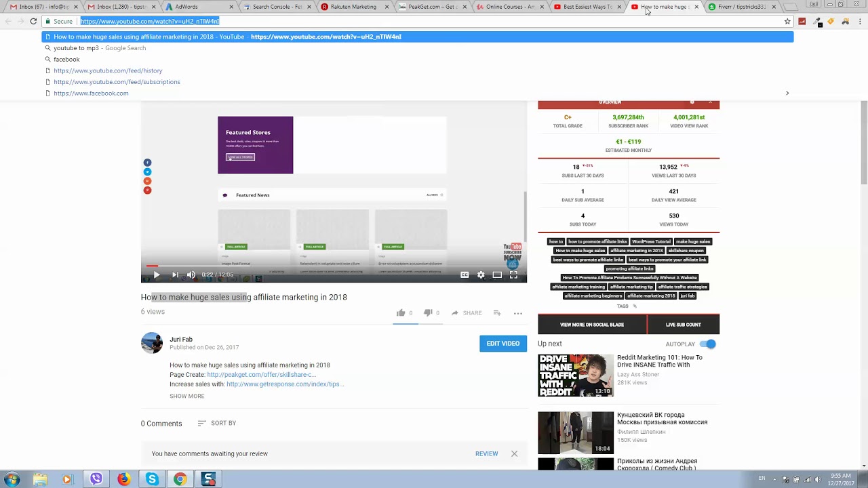Open Viber from the taskbar

pos(96,479)
